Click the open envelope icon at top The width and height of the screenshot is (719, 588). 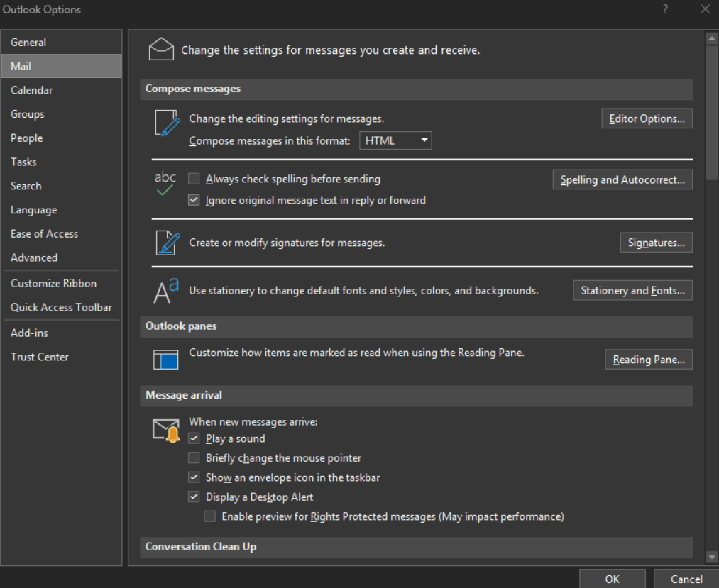tap(161, 49)
